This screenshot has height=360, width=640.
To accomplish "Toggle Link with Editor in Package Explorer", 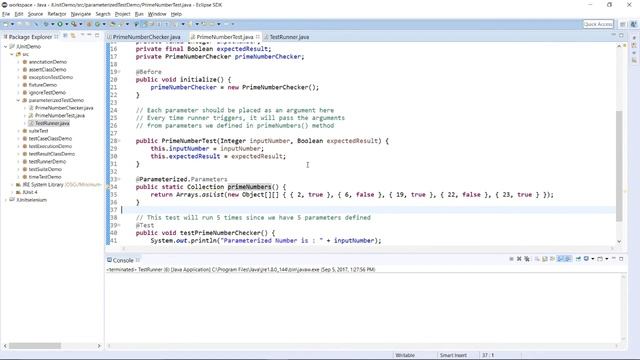I will coord(73,36).
